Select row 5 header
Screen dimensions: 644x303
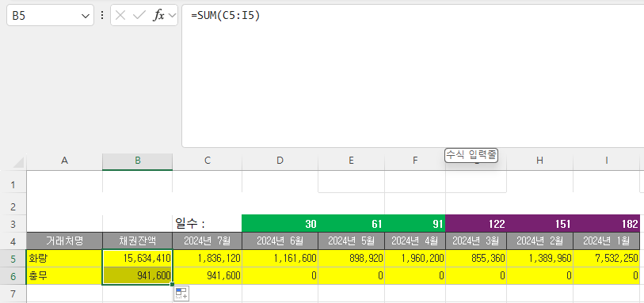tap(13, 259)
